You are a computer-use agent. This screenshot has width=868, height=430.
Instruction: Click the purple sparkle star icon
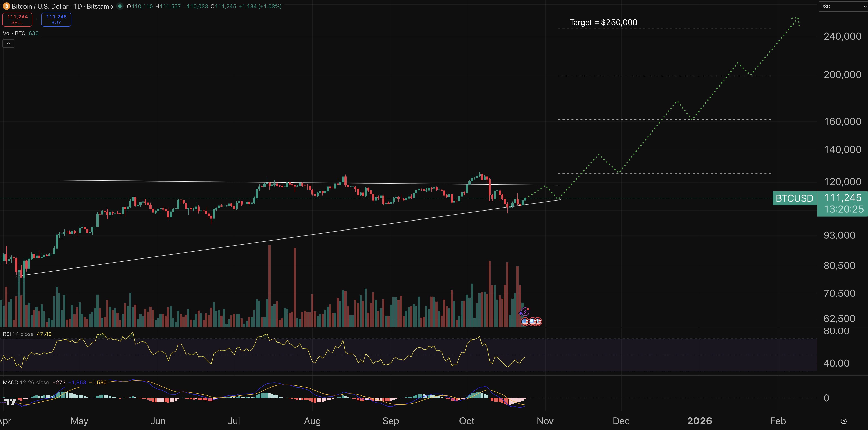click(521, 313)
